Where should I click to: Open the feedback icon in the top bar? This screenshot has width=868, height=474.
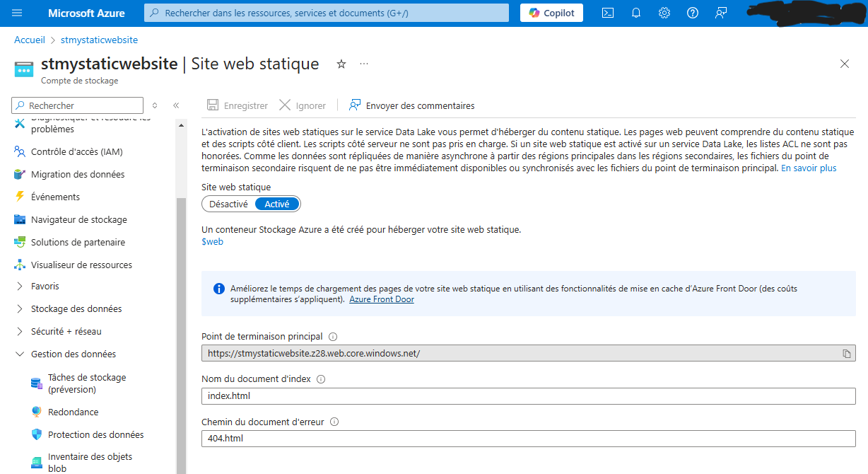pos(721,13)
